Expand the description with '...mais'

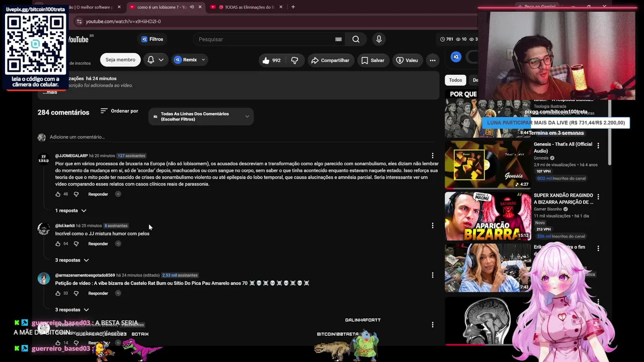[x=50, y=93]
